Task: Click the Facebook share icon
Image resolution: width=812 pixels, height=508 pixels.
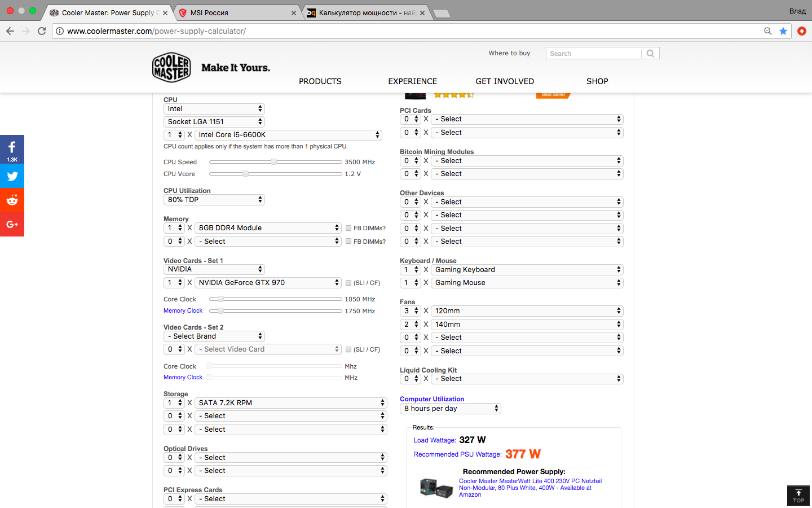Action: (12, 150)
